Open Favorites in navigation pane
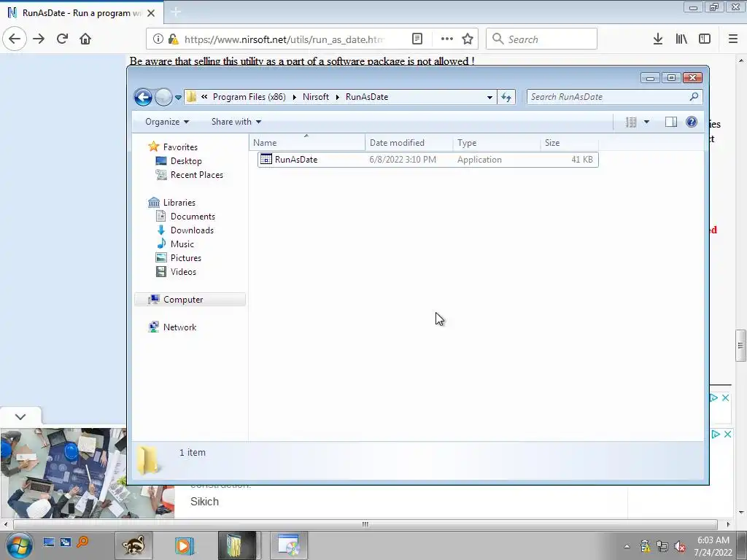Image resolution: width=747 pixels, height=560 pixels. [180, 147]
